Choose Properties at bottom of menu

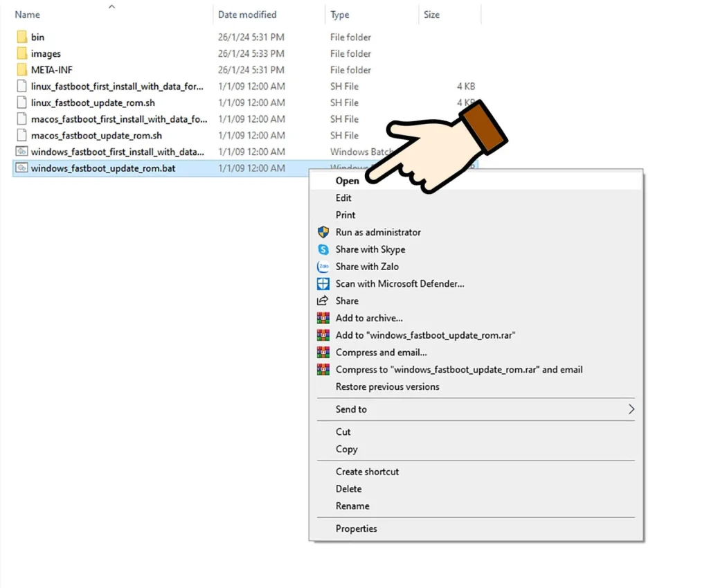click(x=356, y=529)
